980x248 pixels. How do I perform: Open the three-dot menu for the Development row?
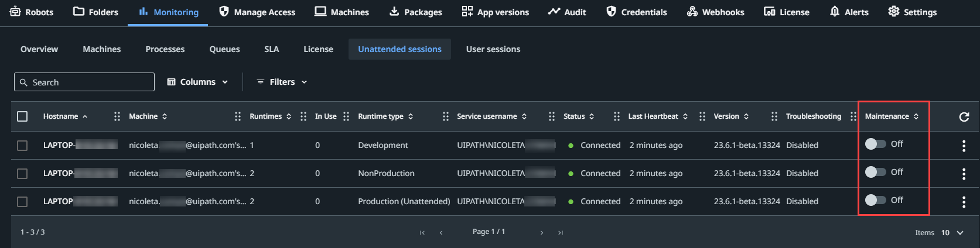click(964, 146)
